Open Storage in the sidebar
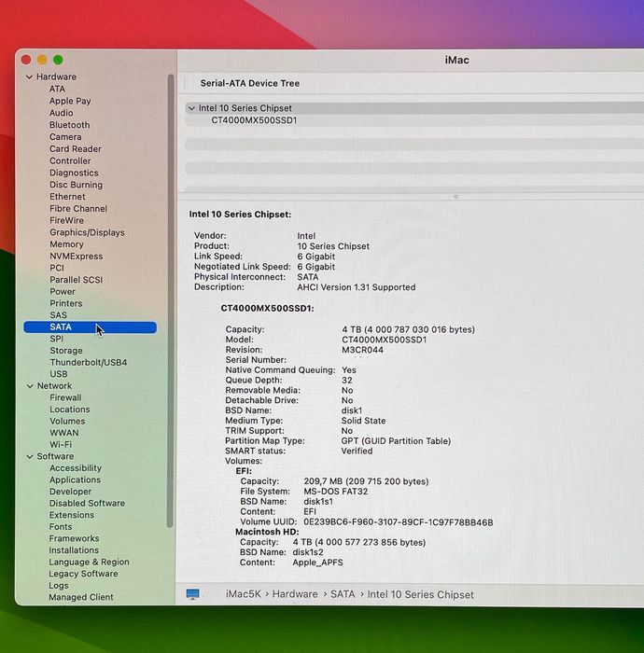The height and width of the screenshot is (653, 644). point(66,351)
